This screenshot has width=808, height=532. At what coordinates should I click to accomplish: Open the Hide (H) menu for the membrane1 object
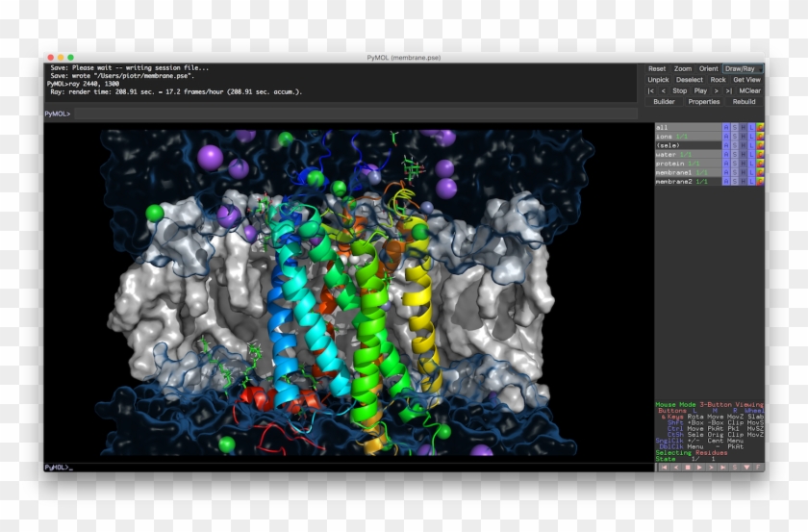(743, 172)
